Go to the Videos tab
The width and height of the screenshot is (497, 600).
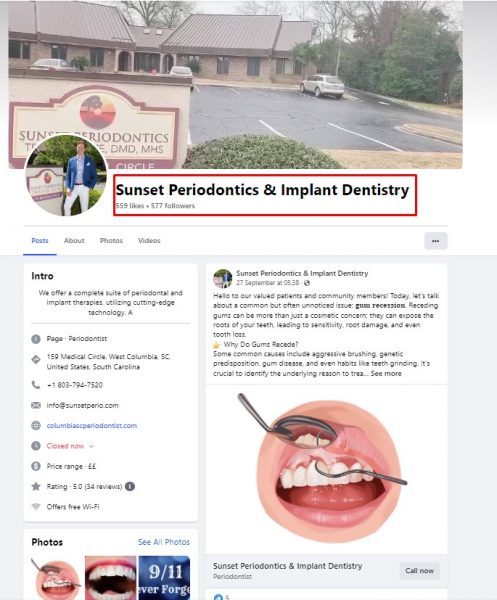point(149,241)
